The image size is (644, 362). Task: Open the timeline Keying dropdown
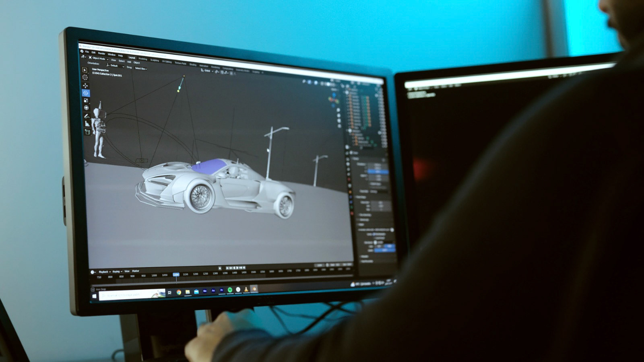117,271
